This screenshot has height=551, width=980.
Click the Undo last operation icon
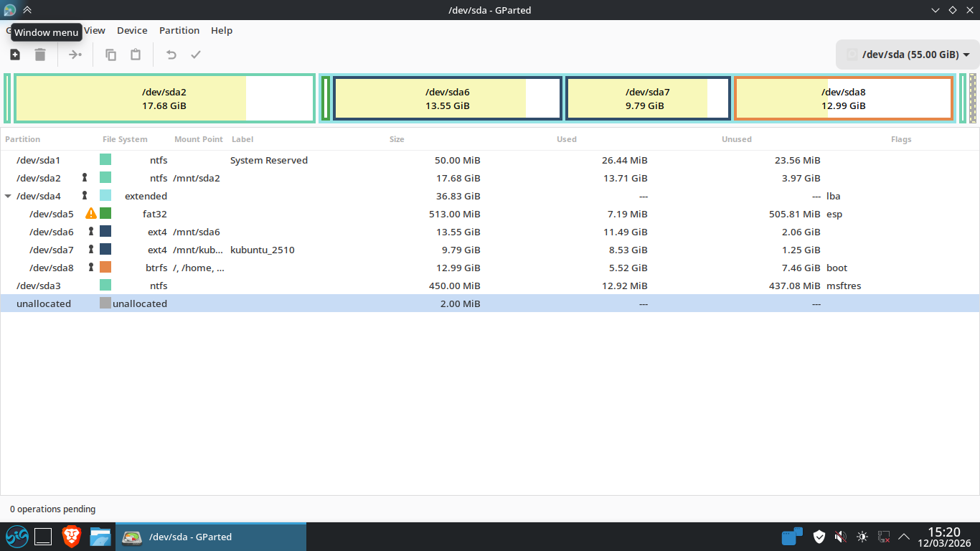pyautogui.click(x=171, y=55)
